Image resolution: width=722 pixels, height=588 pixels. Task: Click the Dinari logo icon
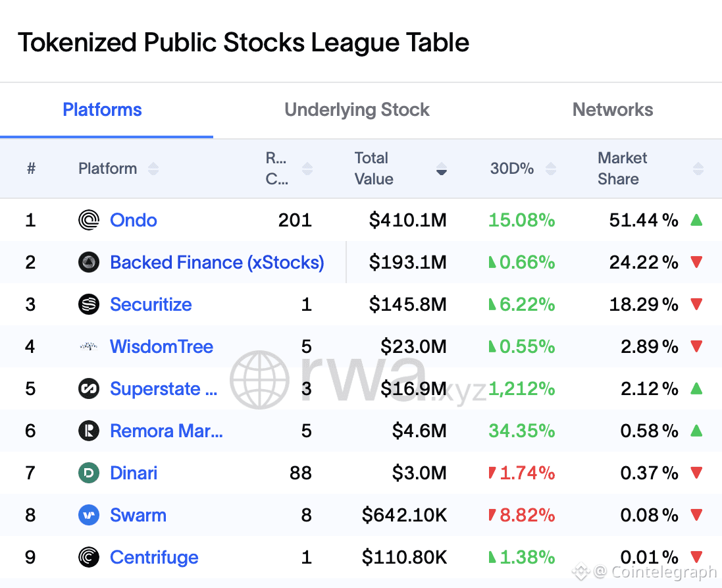[x=89, y=473]
